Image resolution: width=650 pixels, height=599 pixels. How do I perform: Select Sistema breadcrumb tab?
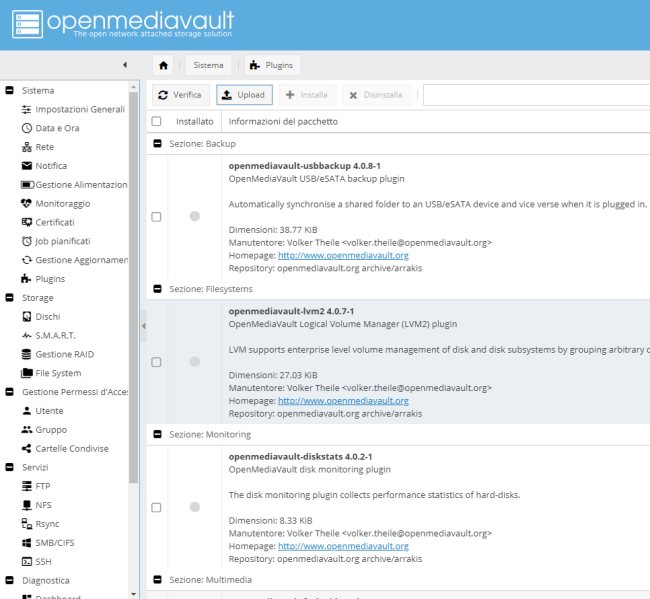(208, 65)
